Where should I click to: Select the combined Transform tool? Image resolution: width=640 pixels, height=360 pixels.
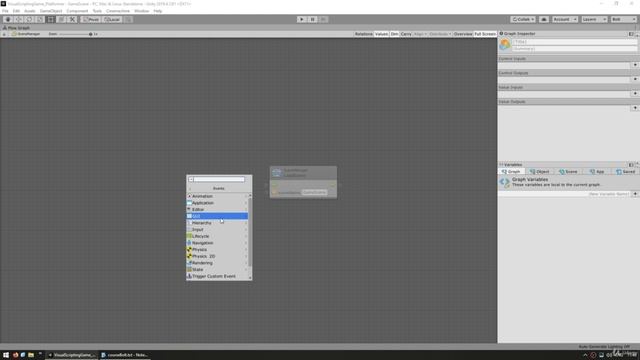(x=61, y=19)
